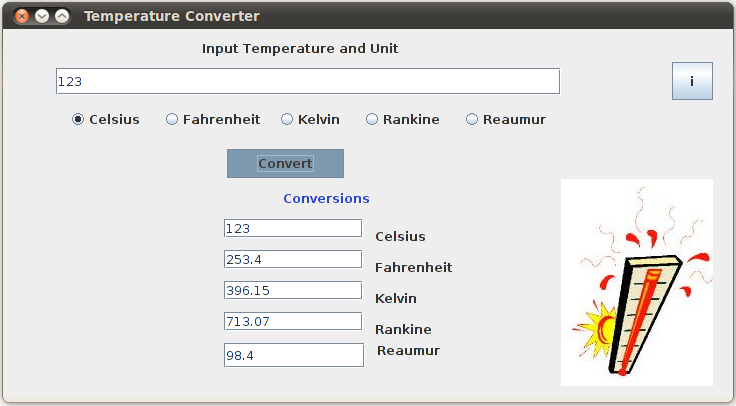
Task: Focus the input temperature field containing 123
Action: (308, 81)
